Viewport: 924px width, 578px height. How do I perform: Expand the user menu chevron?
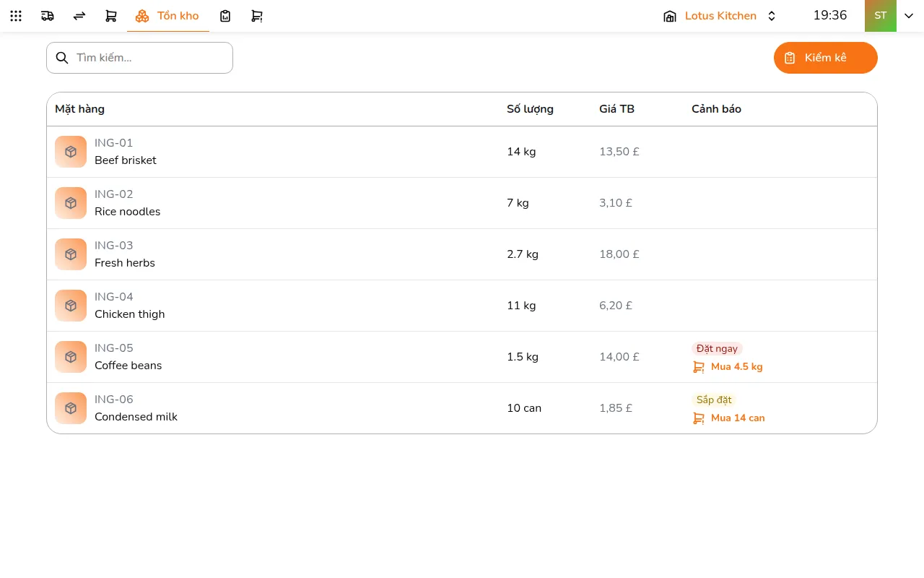[x=909, y=16]
